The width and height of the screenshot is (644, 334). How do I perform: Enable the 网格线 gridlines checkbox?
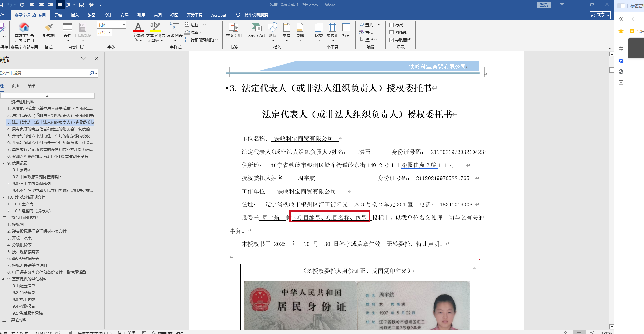392,32
